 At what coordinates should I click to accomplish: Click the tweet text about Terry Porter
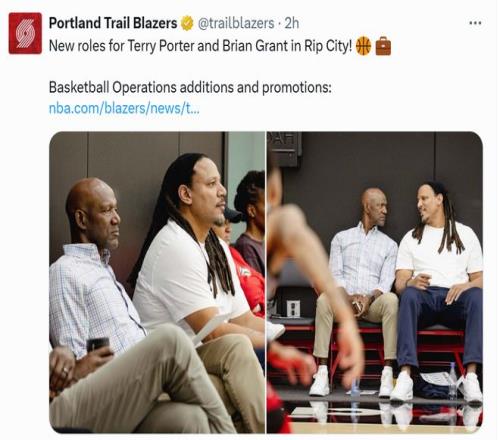click(200, 46)
